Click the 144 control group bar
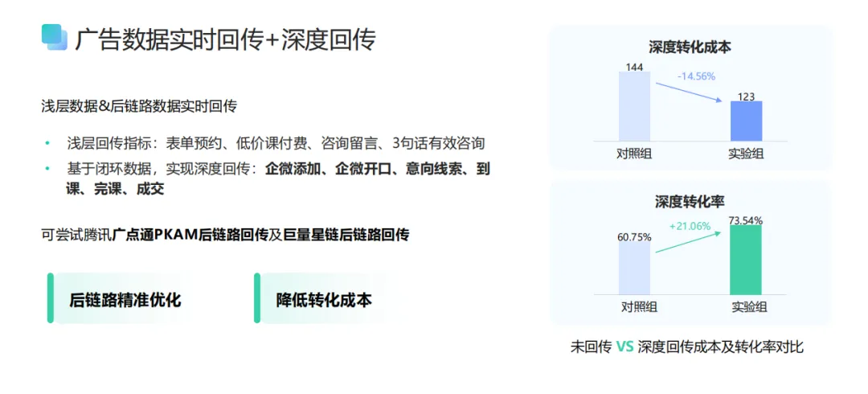868x394 pixels. pos(634,106)
